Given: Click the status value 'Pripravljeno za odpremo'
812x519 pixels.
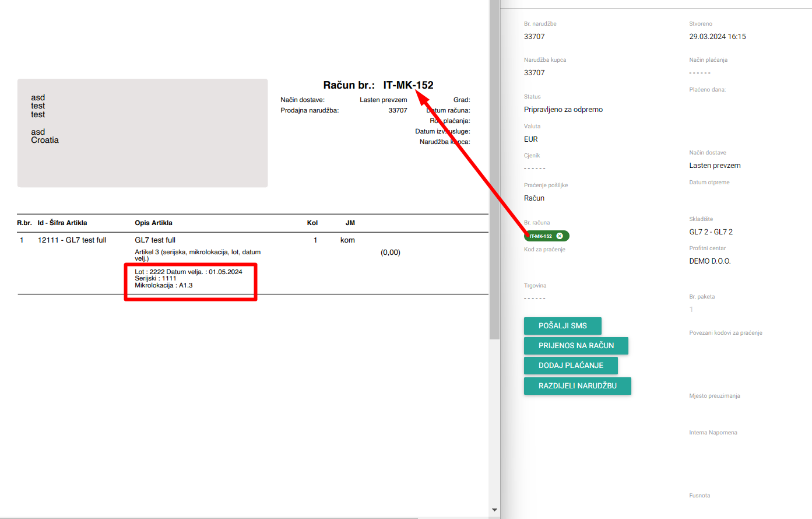Looking at the screenshot, I should pos(563,110).
